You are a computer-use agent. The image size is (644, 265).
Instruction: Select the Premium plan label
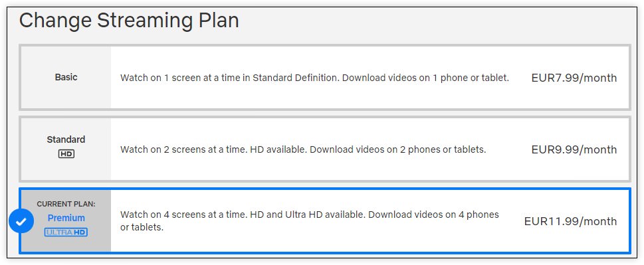[x=66, y=218]
